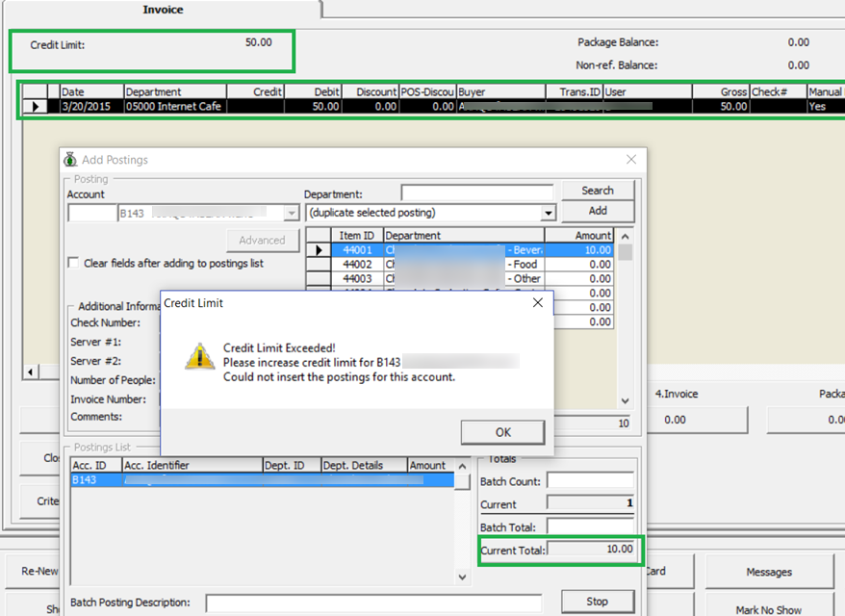Click the Date column header
Image resolution: width=845 pixels, height=616 pixels.
click(x=91, y=91)
